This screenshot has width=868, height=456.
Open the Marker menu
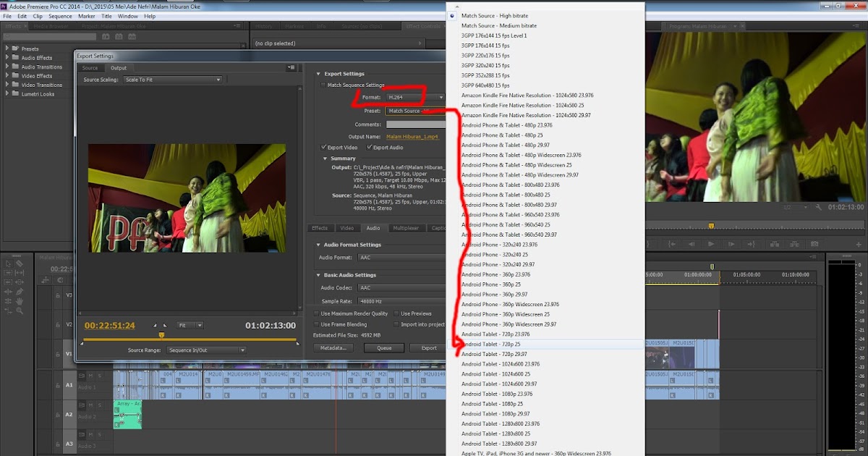[x=86, y=16]
